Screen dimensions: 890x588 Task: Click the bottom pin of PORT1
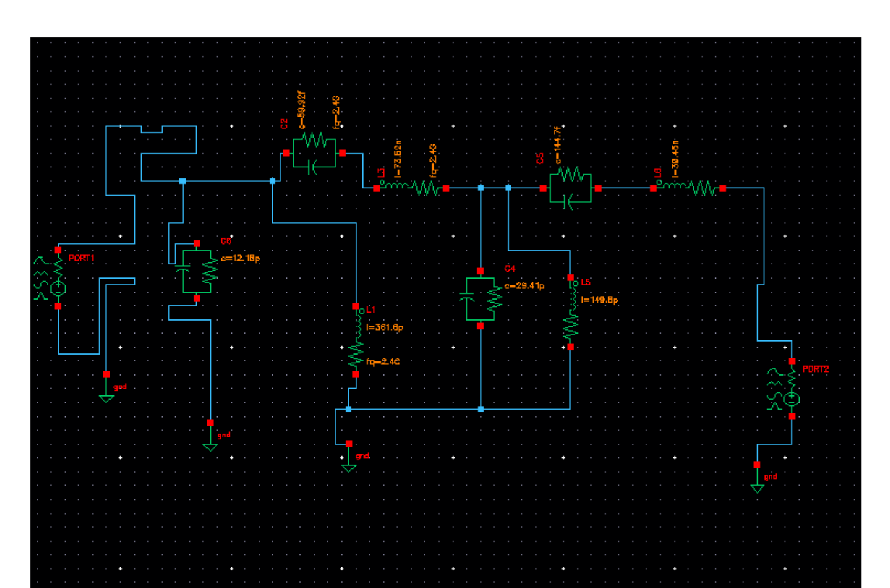tap(58, 306)
